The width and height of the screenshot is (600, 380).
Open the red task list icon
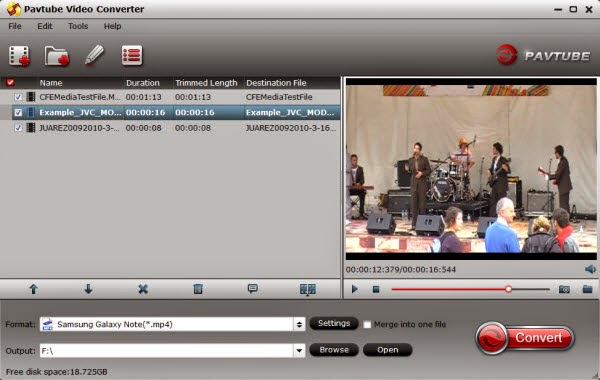point(132,55)
